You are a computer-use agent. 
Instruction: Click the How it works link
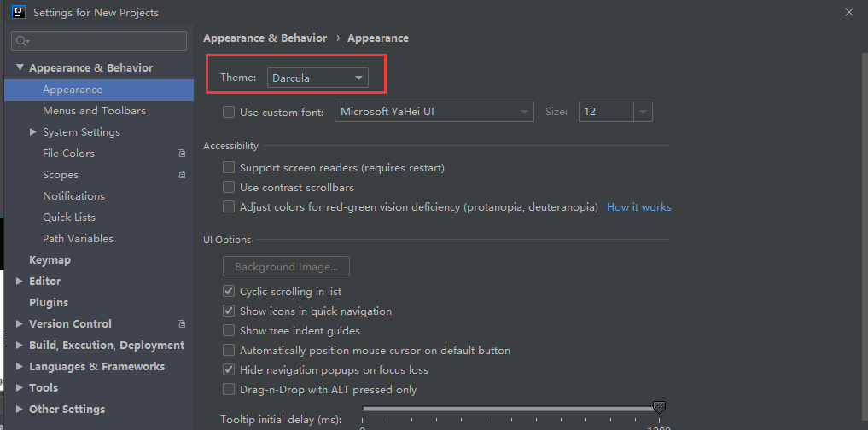638,207
